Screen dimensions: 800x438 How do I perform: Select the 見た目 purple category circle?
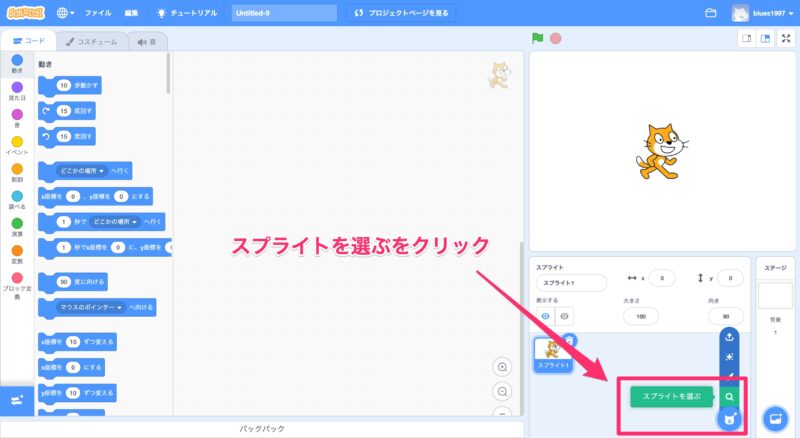coord(17,88)
